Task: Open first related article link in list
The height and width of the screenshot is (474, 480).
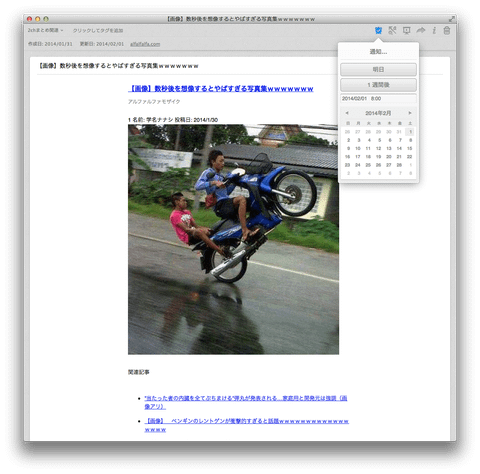Action: [x=246, y=402]
